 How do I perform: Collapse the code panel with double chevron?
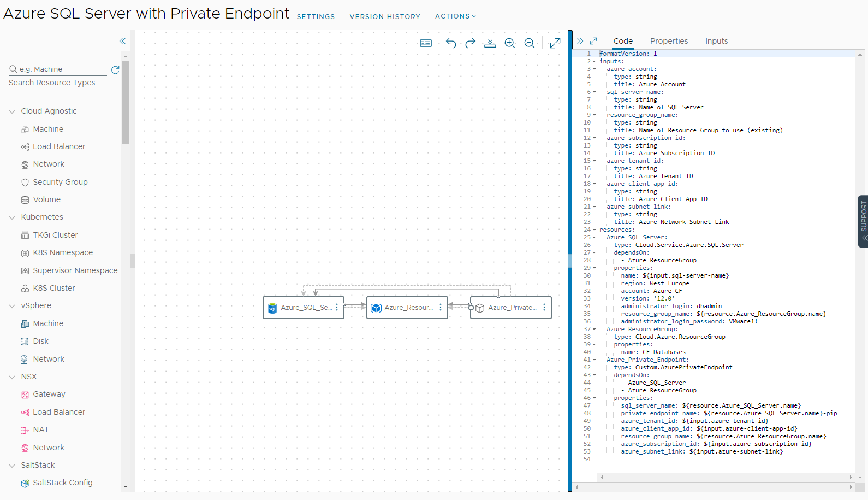[580, 41]
